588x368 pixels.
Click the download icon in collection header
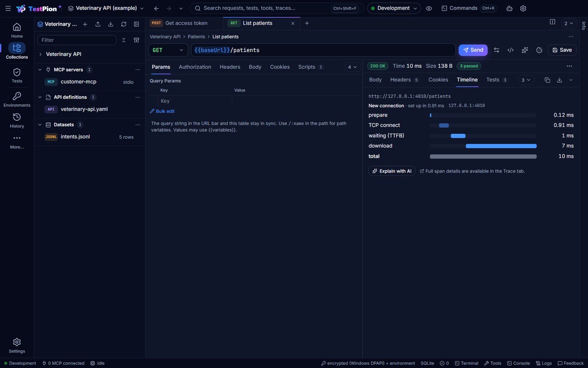111,24
